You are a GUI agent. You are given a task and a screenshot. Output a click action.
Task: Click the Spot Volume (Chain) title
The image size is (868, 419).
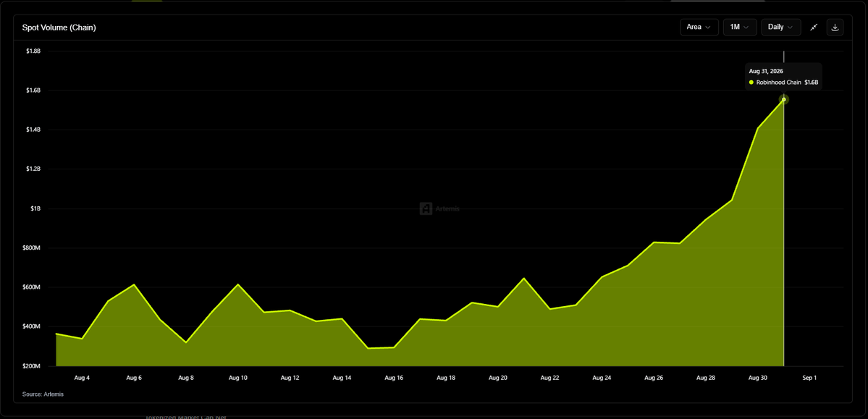(59, 27)
